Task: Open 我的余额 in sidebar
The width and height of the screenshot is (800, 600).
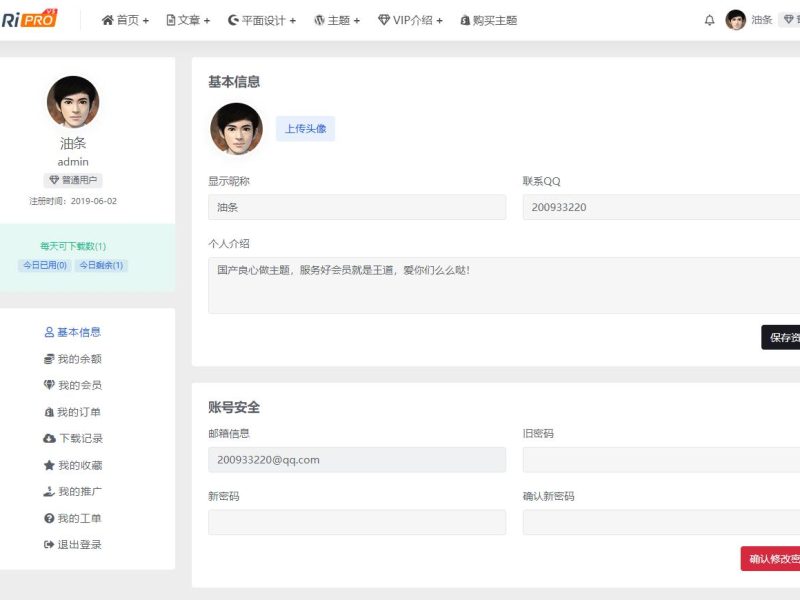Action: click(73, 359)
